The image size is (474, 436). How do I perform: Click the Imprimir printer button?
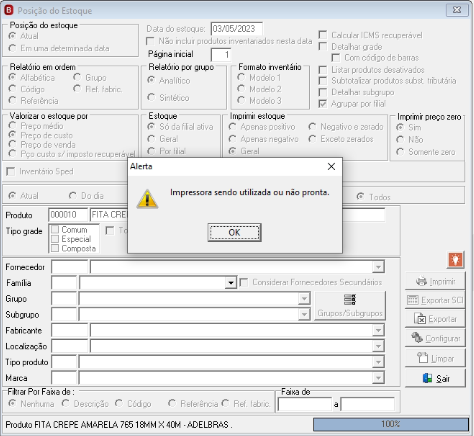pyautogui.click(x=435, y=281)
